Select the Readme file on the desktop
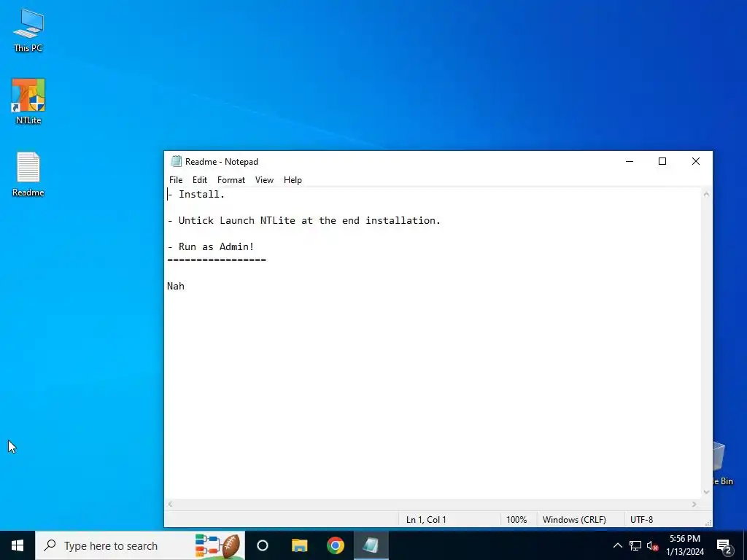The width and height of the screenshot is (747, 560). coord(28,174)
